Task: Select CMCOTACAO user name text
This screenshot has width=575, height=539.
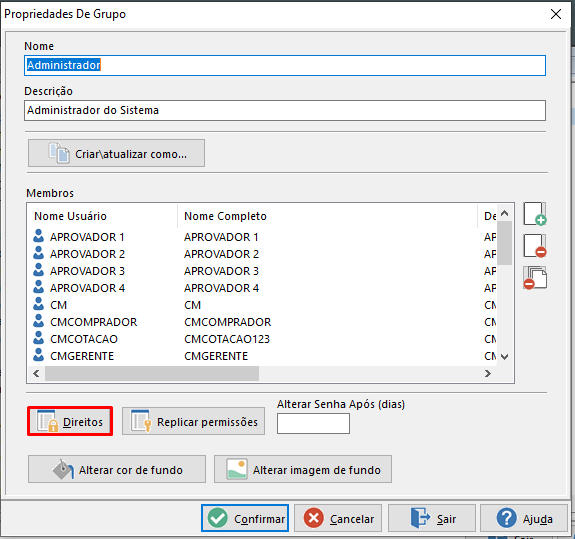Action: point(84,339)
